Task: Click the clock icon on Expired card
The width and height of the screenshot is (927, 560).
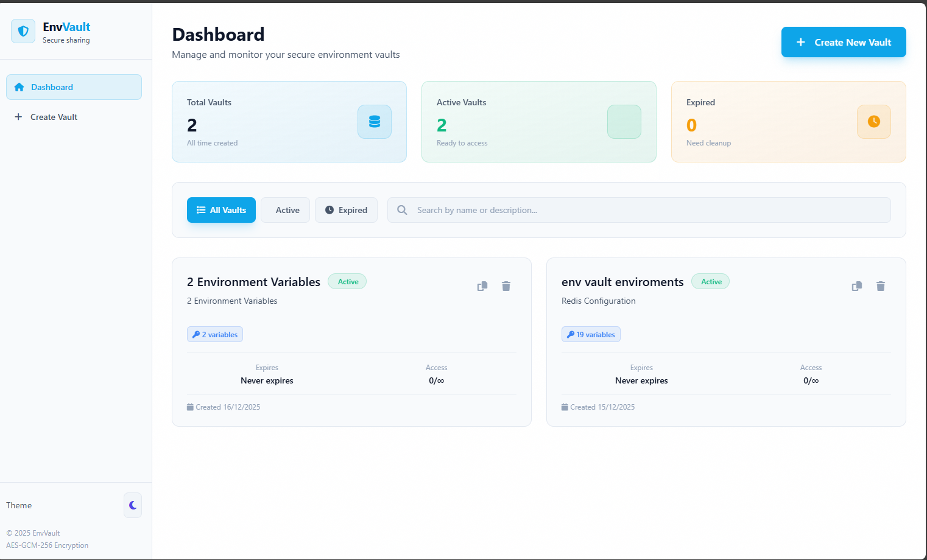Action: click(x=873, y=122)
